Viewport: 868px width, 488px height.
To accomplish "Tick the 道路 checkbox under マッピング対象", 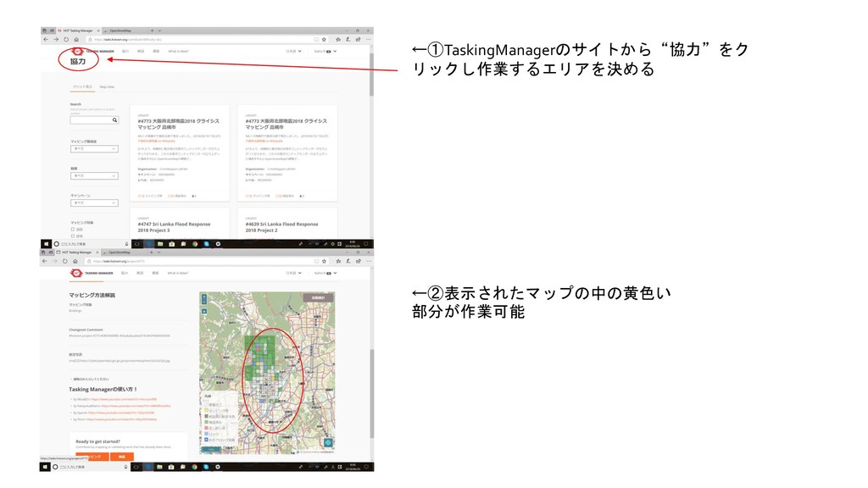I will pyautogui.click(x=73, y=229).
